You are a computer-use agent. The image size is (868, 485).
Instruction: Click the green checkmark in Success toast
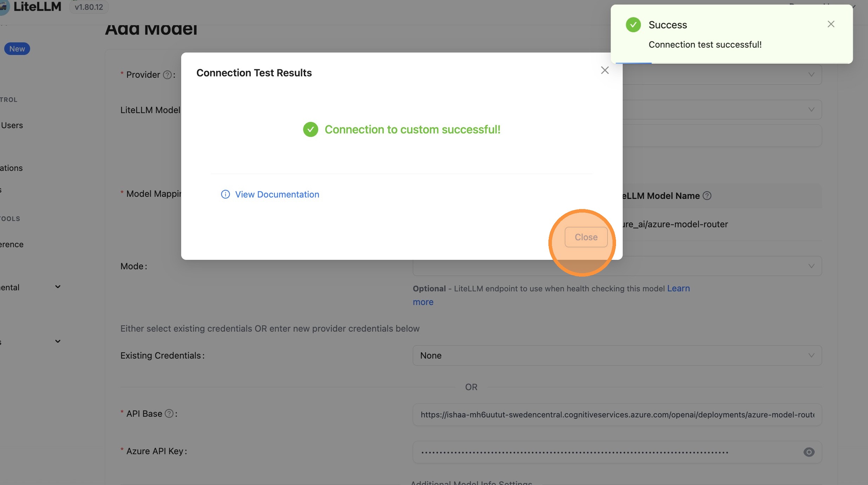click(x=633, y=25)
